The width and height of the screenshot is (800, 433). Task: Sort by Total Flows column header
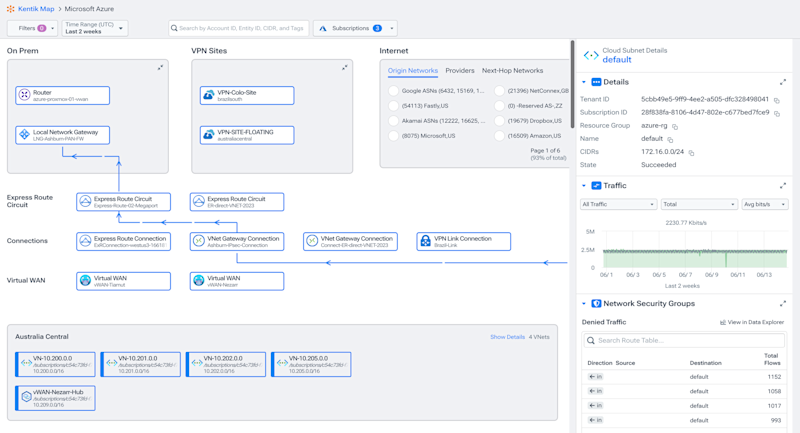click(771, 359)
